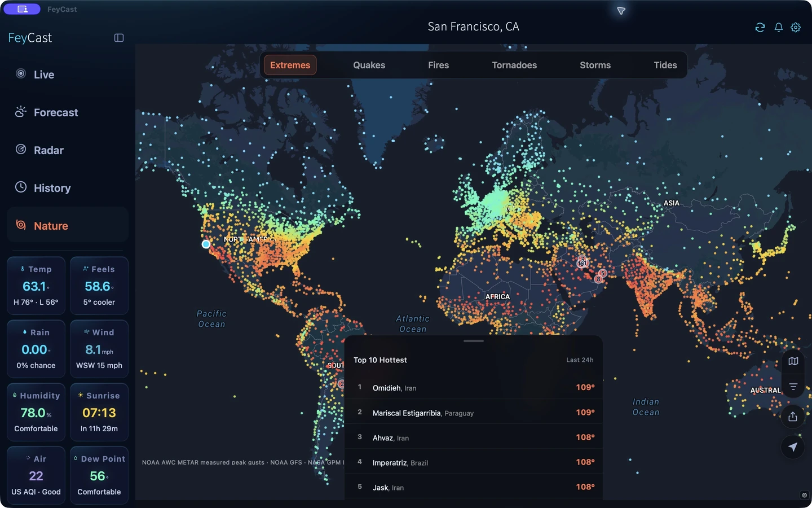The width and height of the screenshot is (812, 508).
Task: Click the FeyCast window switcher icon
Action: click(23, 9)
